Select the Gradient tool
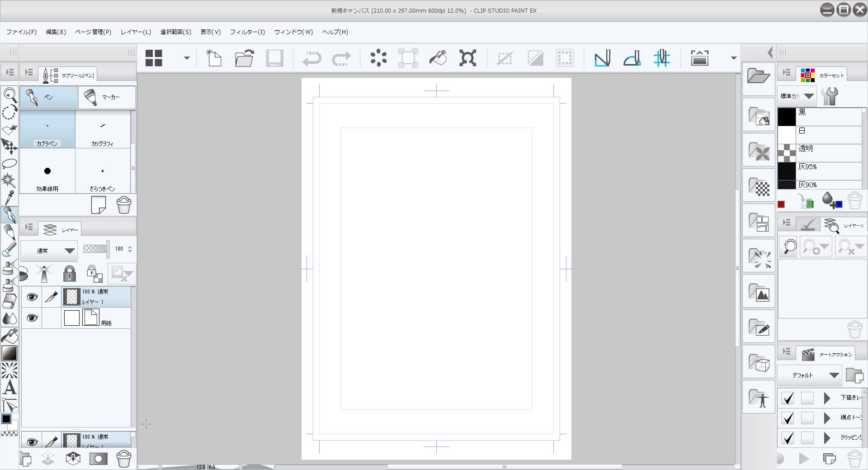 (x=9, y=353)
